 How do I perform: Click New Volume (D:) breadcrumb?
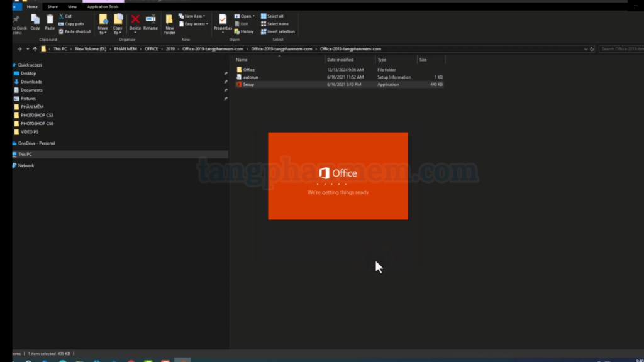tap(91, 49)
